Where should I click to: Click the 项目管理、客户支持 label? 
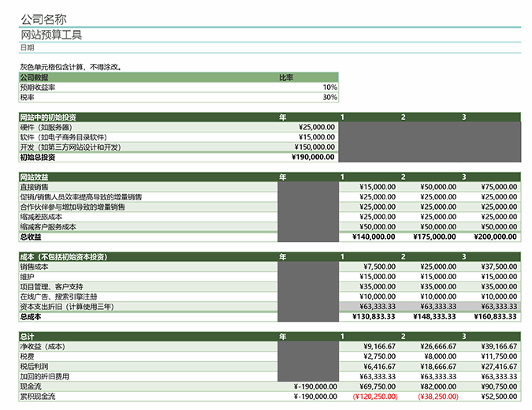click(x=51, y=286)
